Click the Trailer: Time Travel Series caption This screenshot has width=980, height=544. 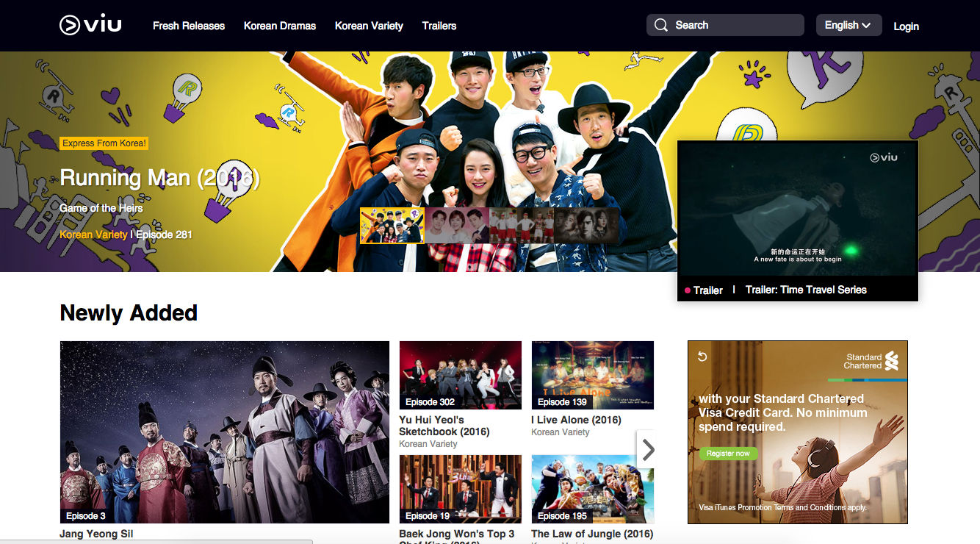pos(806,290)
